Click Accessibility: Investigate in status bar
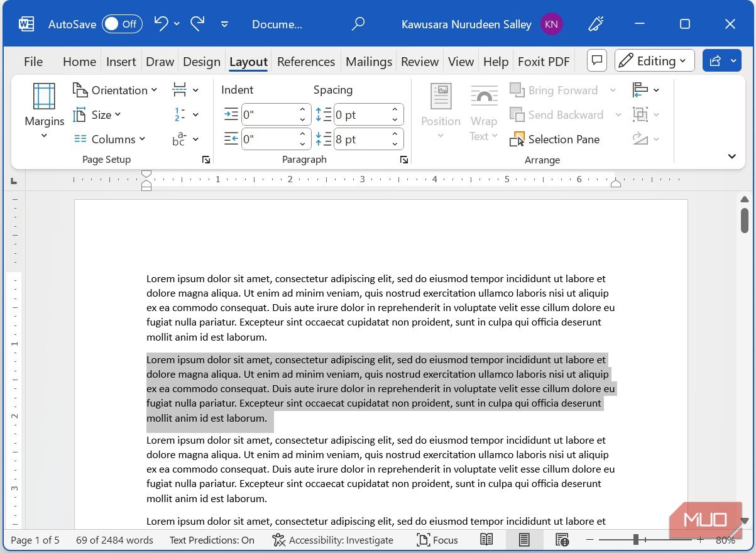The height and width of the screenshot is (553, 756). pos(333,540)
